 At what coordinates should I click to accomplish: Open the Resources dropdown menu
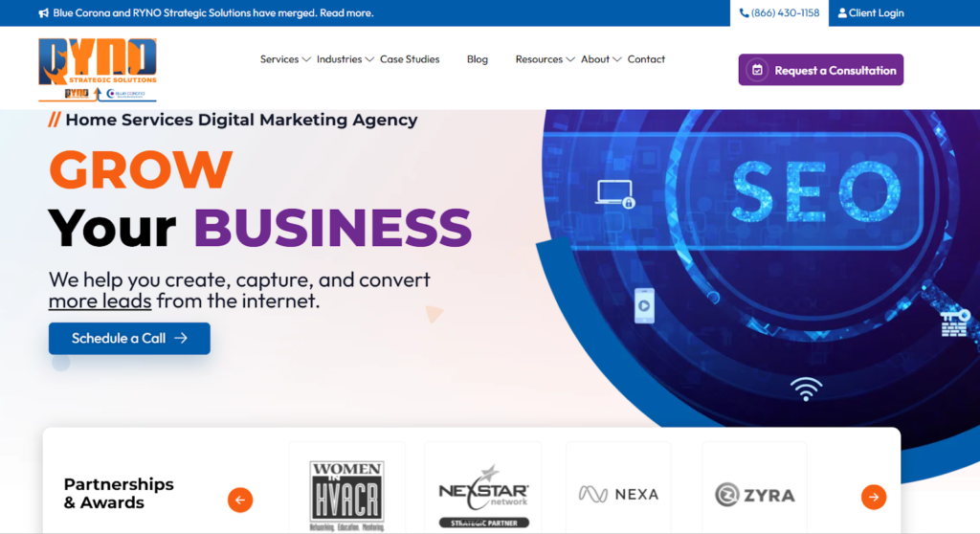pyautogui.click(x=545, y=59)
